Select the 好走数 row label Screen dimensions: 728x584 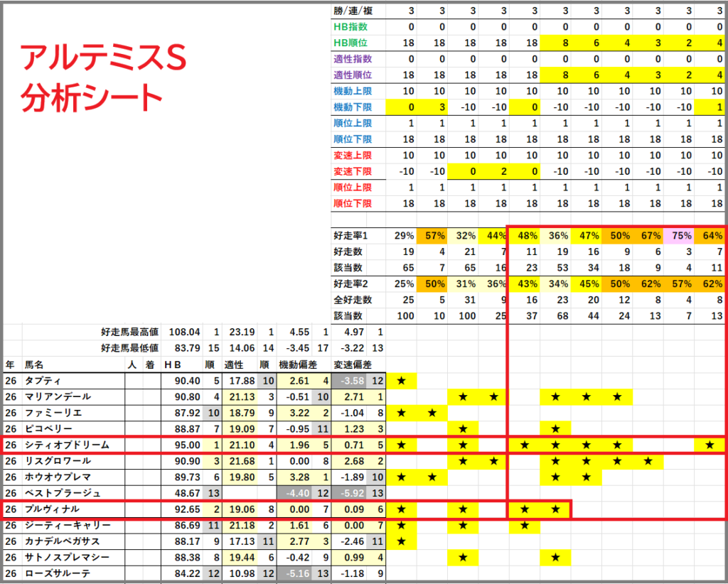tap(348, 252)
